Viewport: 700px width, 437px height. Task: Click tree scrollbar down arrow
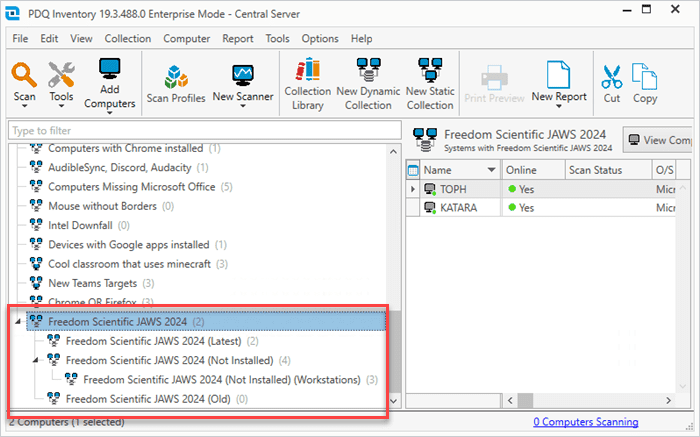pos(393,400)
